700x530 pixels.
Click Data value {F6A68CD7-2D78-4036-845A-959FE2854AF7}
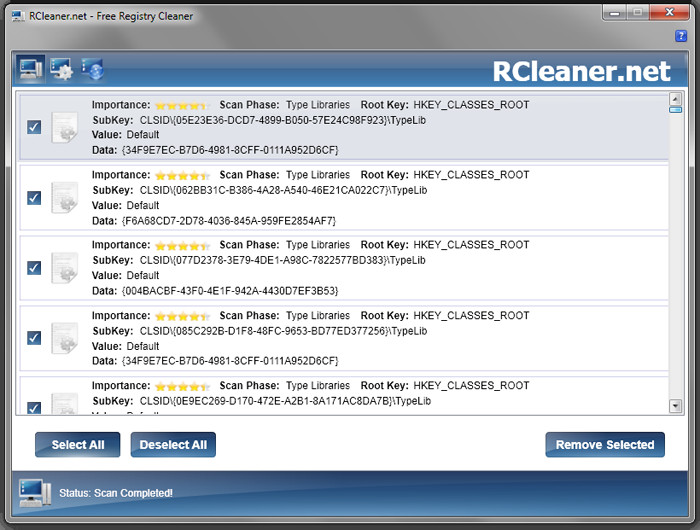[x=229, y=221]
